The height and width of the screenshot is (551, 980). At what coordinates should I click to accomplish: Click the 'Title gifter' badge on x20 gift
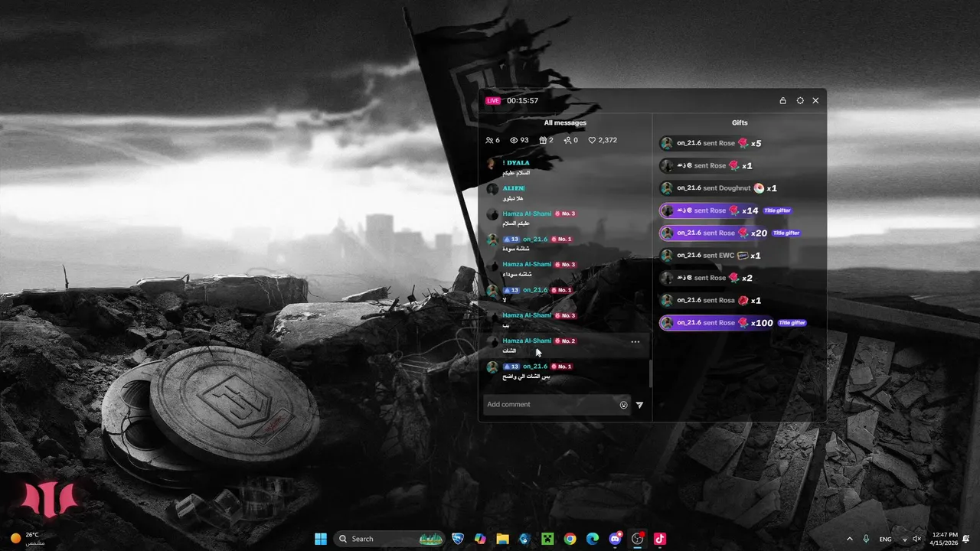click(x=786, y=233)
